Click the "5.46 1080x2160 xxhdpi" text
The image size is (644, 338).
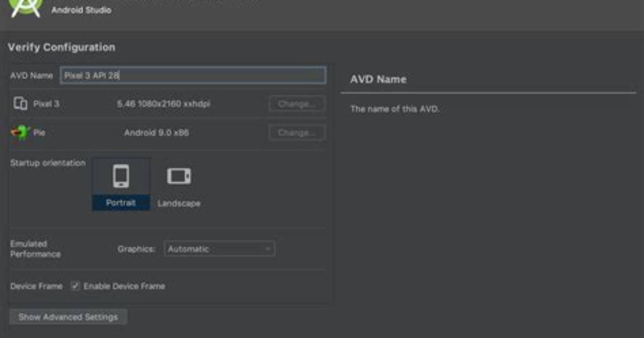click(164, 104)
